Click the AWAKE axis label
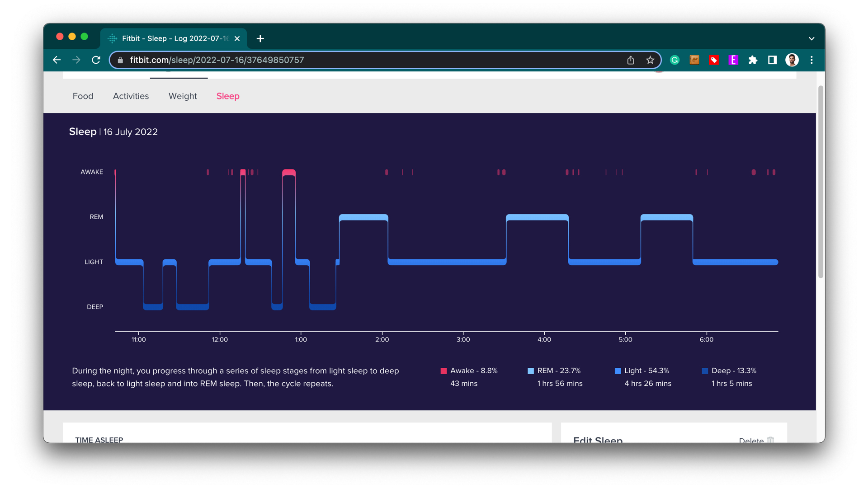 pyautogui.click(x=92, y=172)
